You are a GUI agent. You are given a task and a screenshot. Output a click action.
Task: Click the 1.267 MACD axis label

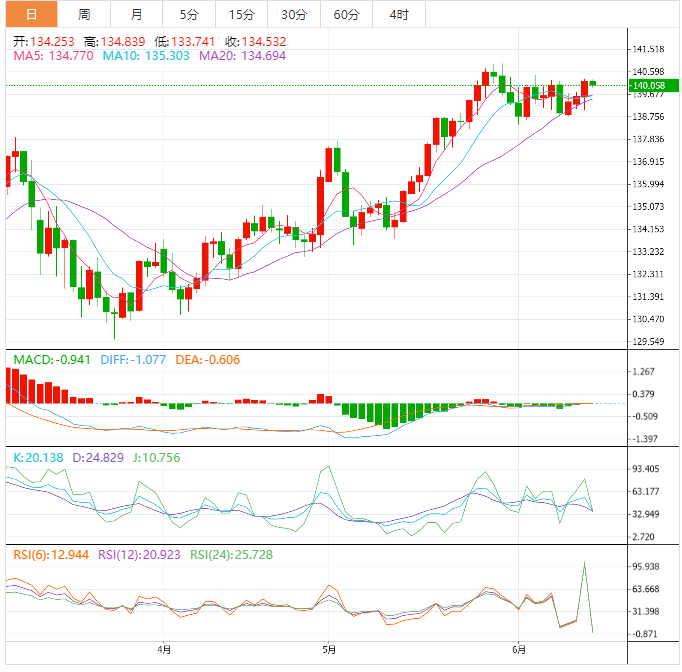pos(643,371)
